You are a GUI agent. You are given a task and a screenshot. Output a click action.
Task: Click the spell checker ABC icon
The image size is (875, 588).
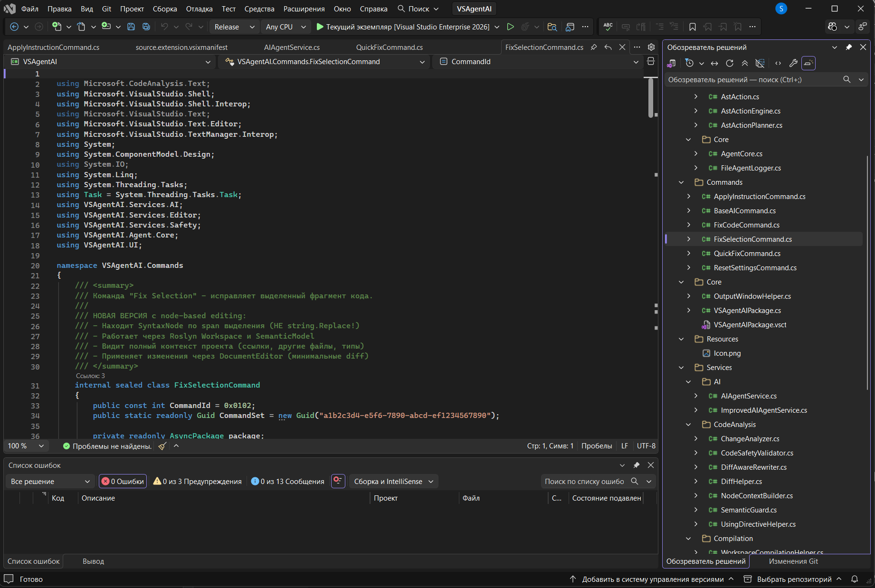(x=608, y=27)
